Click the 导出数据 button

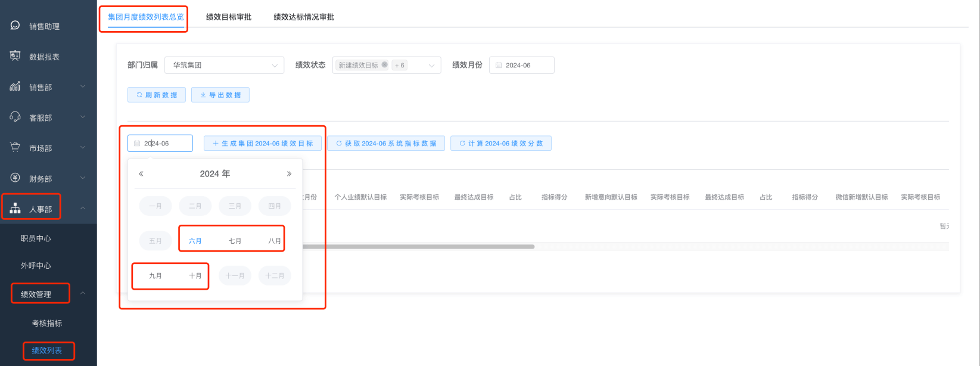pyautogui.click(x=220, y=95)
